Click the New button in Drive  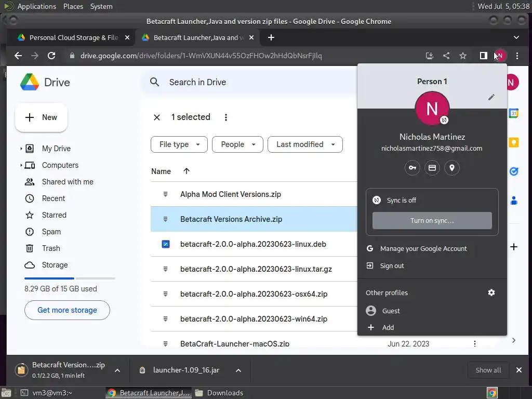point(41,117)
